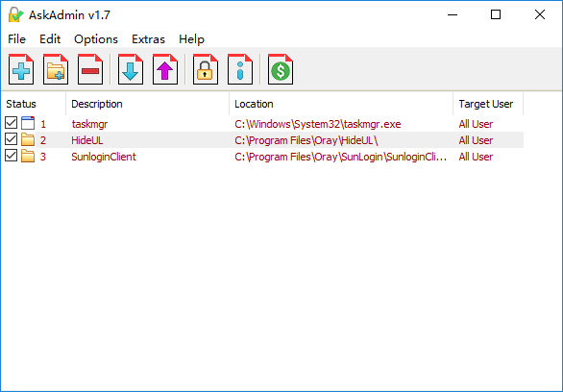Uncheck the taskmgr entry checkbox
This screenshot has height=392, width=563.
[12, 123]
